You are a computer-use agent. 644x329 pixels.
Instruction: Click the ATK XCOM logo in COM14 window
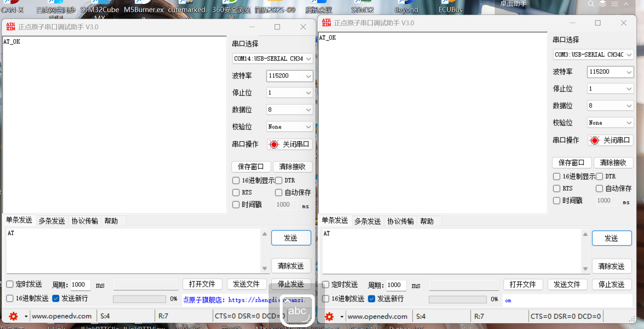click(x=11, y=27)
